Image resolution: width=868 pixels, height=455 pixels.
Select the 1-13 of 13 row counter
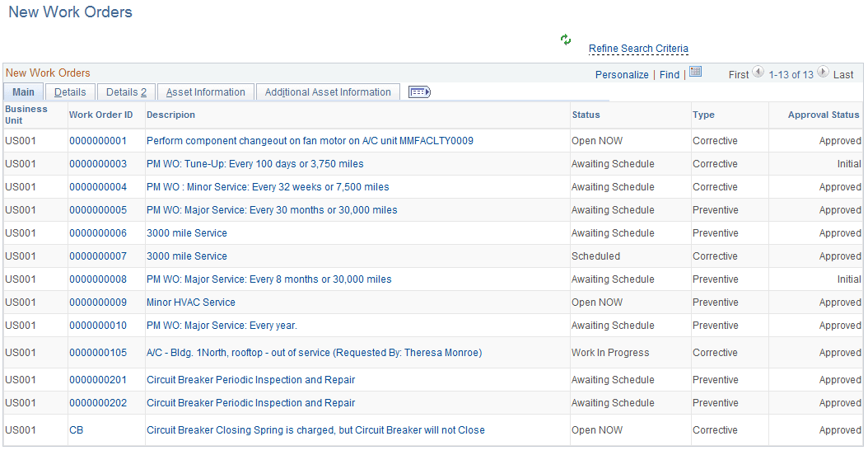(791, 75)
